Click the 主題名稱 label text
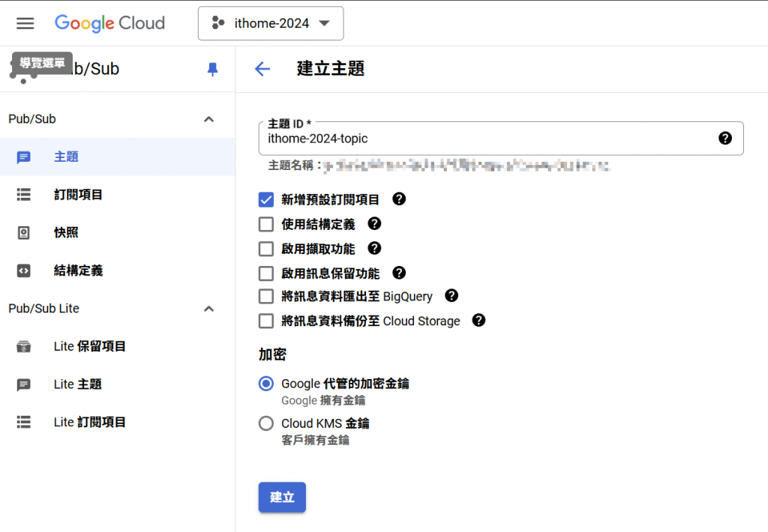 coord(295,166)
